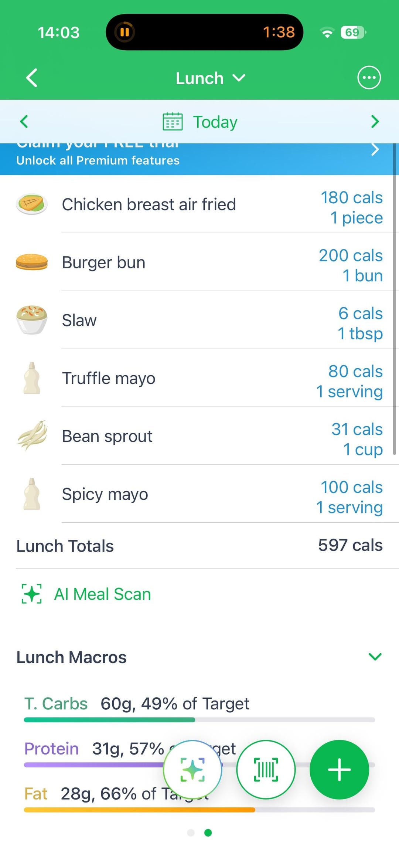The width and height of the screenshot is (399, 868).
Task: Tap the green plus add-food button
Action: (x=339, y=770)
